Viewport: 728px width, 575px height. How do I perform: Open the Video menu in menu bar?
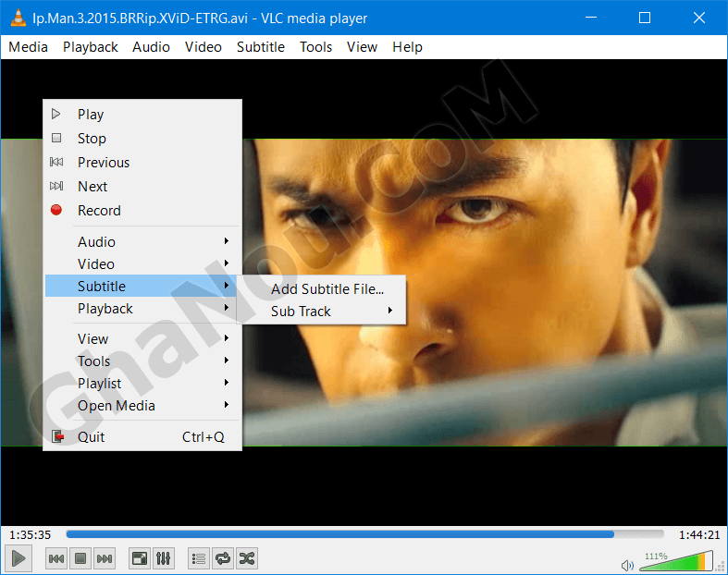tap(204, 47)
